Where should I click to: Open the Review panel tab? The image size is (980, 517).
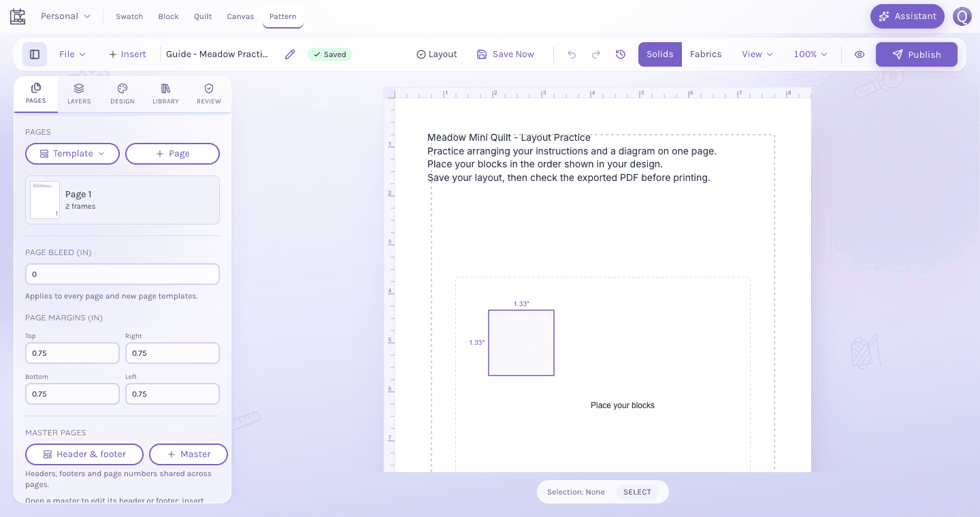[x=209, y=94]
